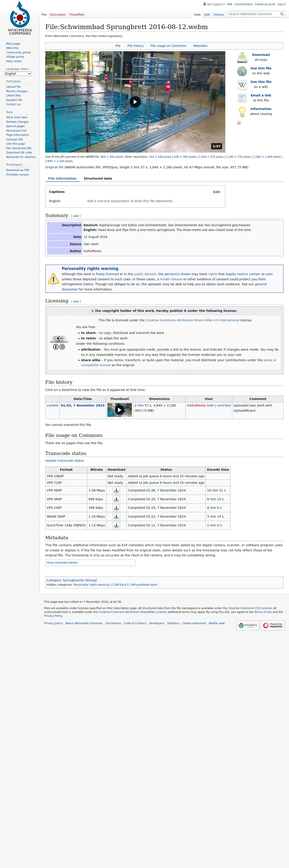Click edit next to the Licensing heading
The height and width of the screenshot is (868, 289).
coord(76,302)
